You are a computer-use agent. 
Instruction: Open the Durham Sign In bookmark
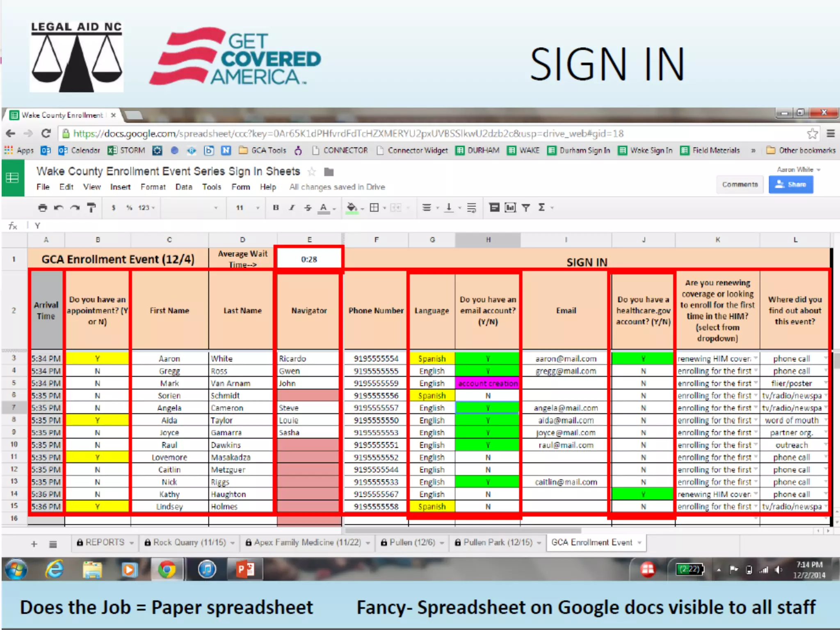pos(579,151)
